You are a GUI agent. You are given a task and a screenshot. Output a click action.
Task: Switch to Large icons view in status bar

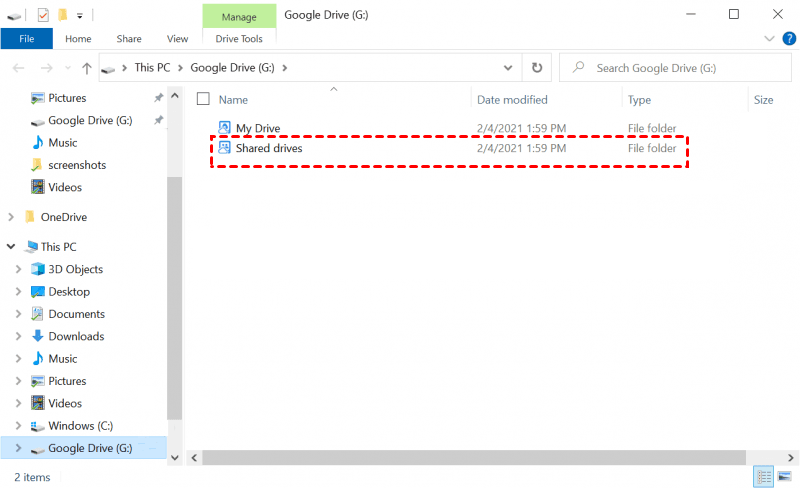click(x=784, y=477)
